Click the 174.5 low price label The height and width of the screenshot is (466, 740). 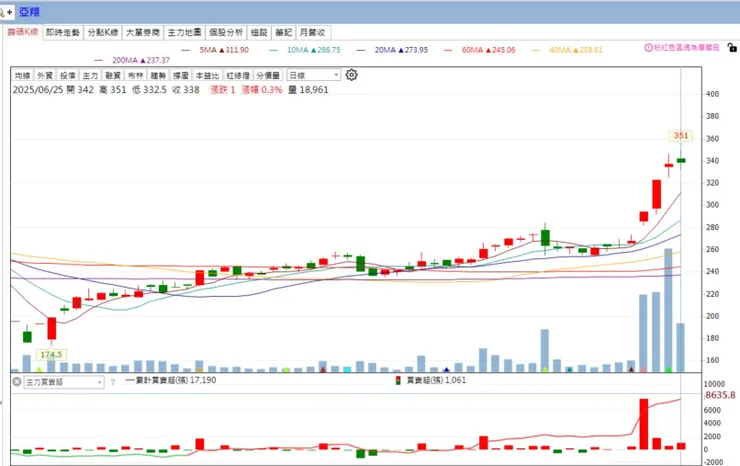pos(51,354)
